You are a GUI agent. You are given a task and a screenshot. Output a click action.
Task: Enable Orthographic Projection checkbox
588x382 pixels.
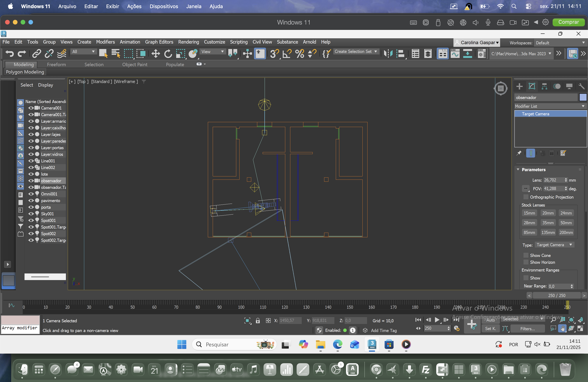tap(526, 197)
